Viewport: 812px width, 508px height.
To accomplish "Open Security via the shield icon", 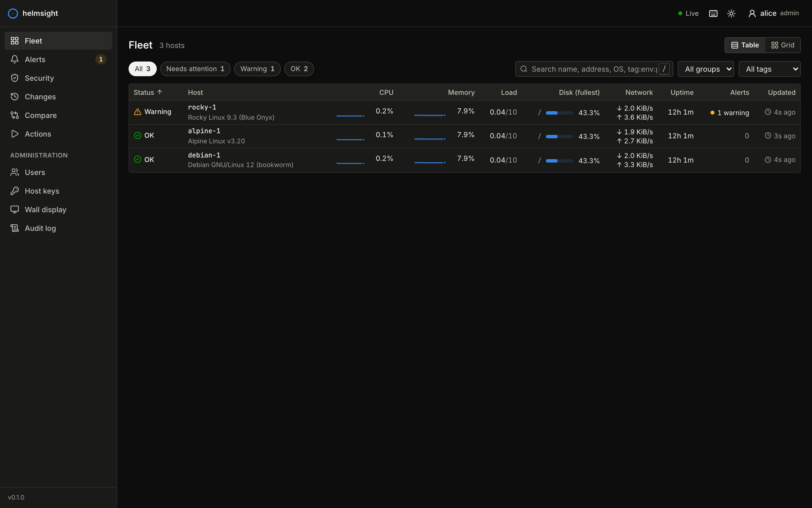I will pyautogui.click(x=14, y=78).
